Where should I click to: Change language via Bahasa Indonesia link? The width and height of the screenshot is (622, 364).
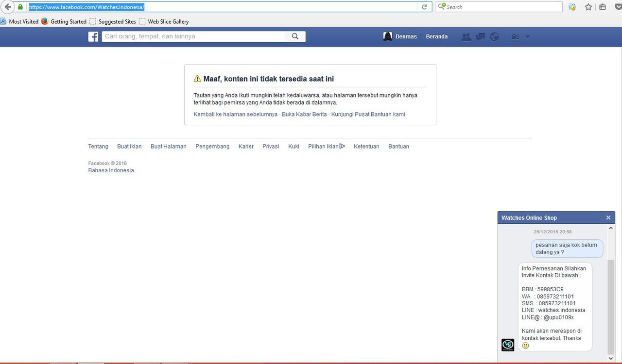coord(111,170)
